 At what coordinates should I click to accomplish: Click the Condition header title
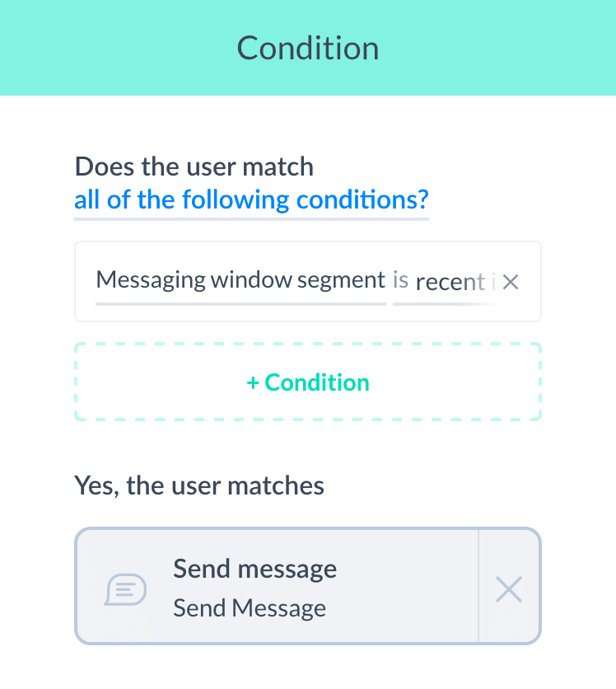308,48
